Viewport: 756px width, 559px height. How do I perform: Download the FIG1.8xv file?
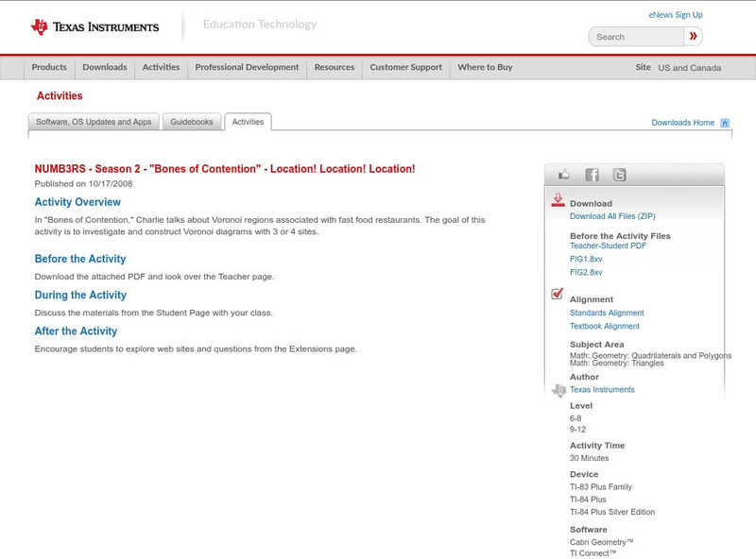point(586,260)
